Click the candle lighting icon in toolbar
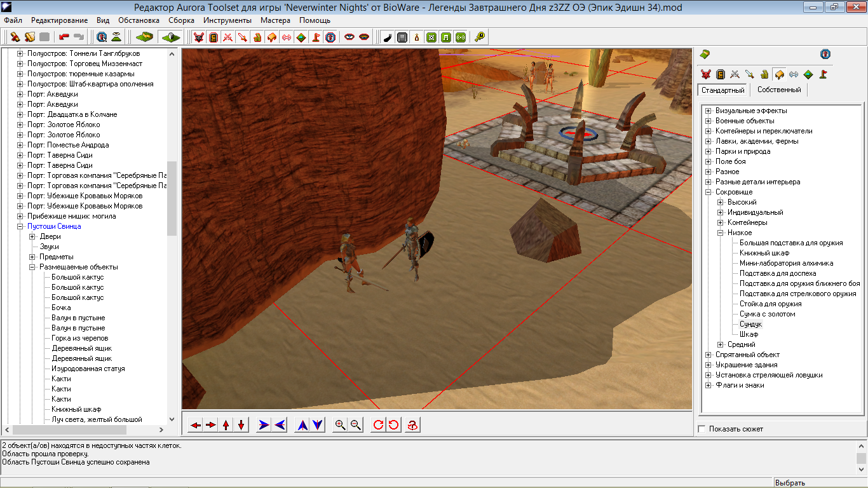The width and height of the screenshot is (868, 488). pyautogui.click(x=417, y=37)
